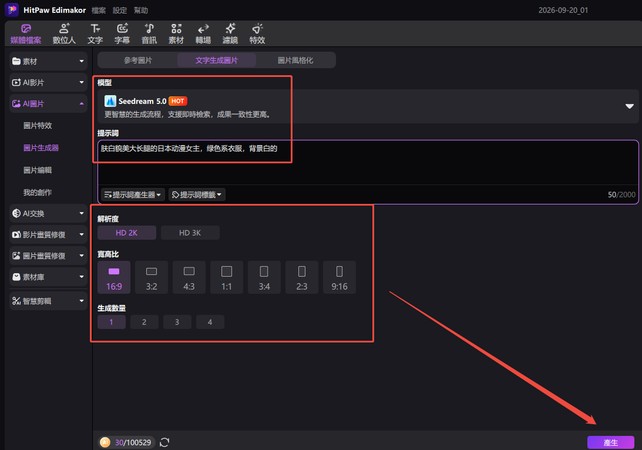Viewport: 642px width, 450px height.
Task: Open the 提示詞產生器 dropdown
Action: [x=132, y=194]
